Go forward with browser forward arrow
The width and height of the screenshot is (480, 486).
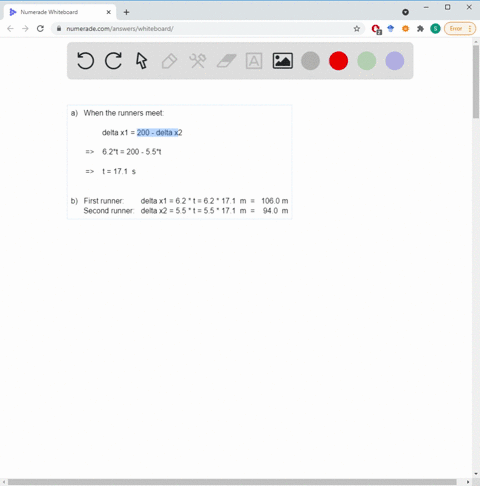25,29
